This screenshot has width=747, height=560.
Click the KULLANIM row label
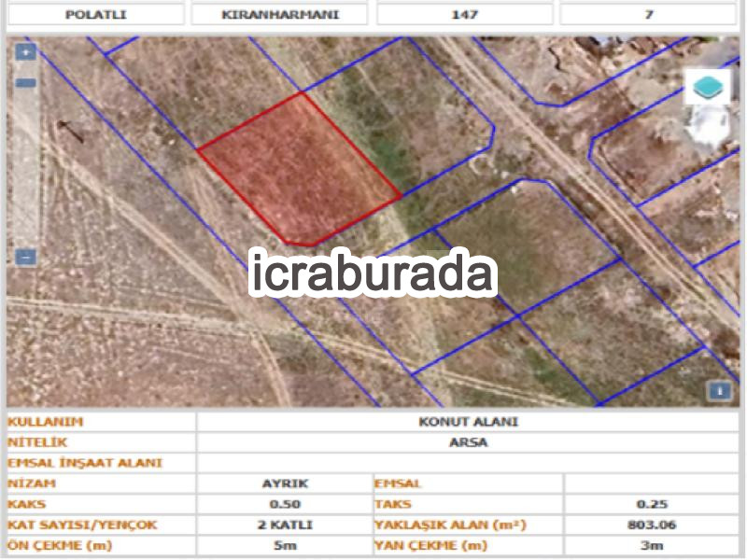45,422
